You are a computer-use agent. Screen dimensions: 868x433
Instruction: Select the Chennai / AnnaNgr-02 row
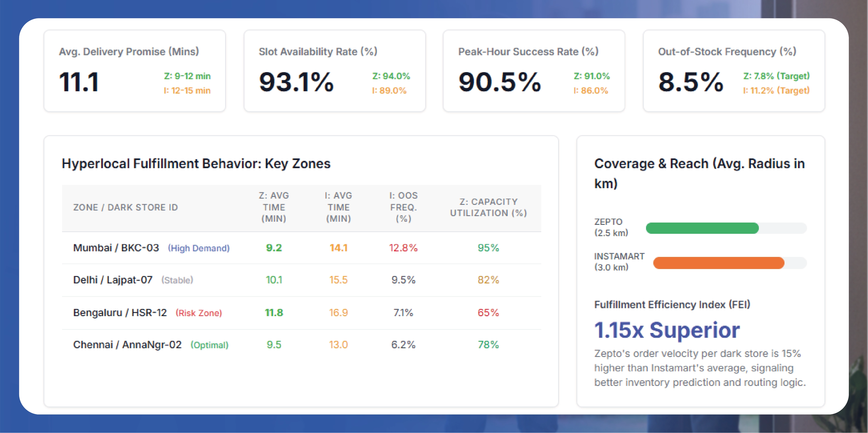coord(127,345)
